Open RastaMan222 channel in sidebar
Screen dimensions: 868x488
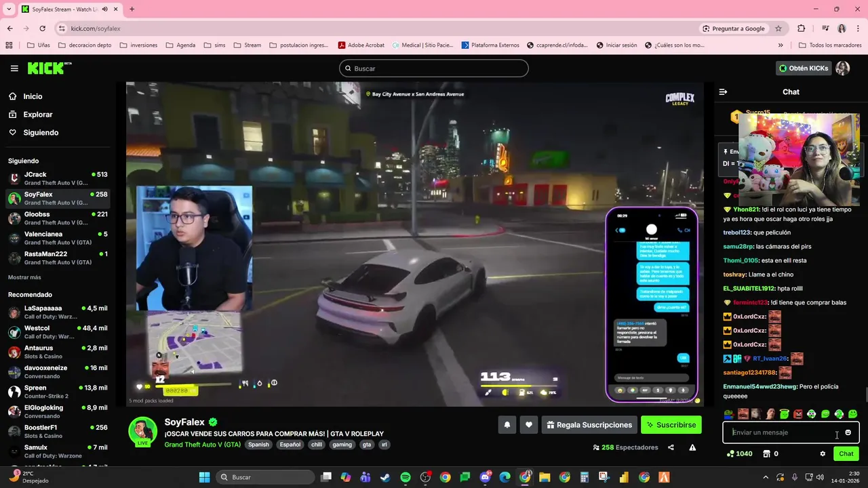[x=58, y=258]
